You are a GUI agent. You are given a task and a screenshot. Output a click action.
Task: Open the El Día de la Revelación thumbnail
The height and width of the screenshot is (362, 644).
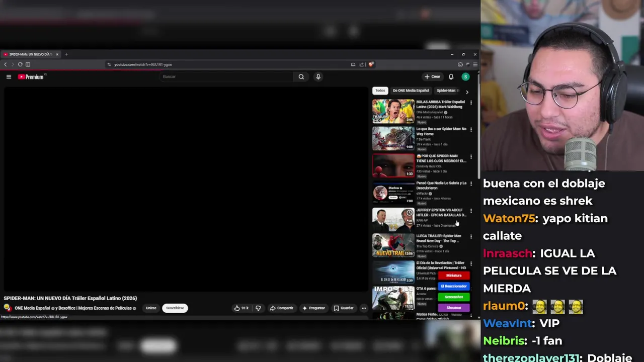pyautogui.click(x=393, y=272)
